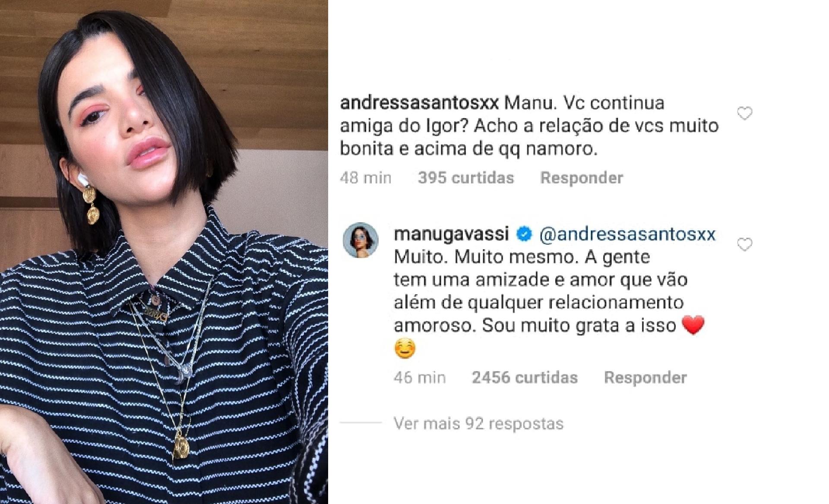Click the red heart emoji in the reply
Viewport: 829px width, 504px height.
pos(693,325)
